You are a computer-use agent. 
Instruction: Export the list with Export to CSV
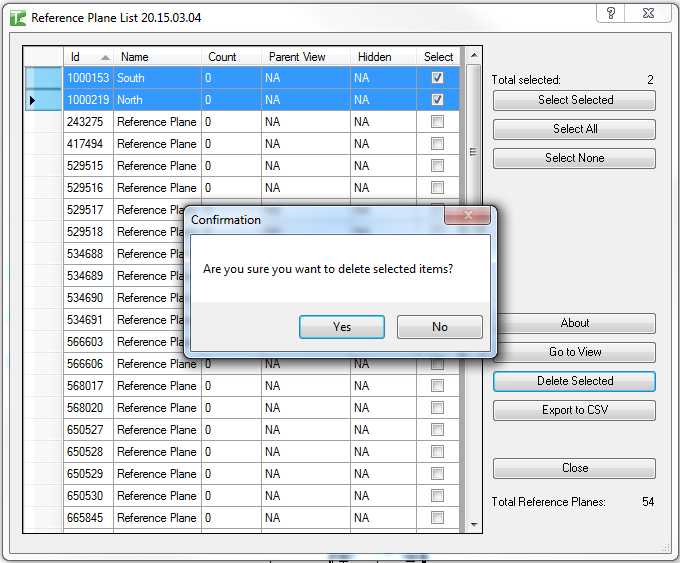tap(574, 410)
